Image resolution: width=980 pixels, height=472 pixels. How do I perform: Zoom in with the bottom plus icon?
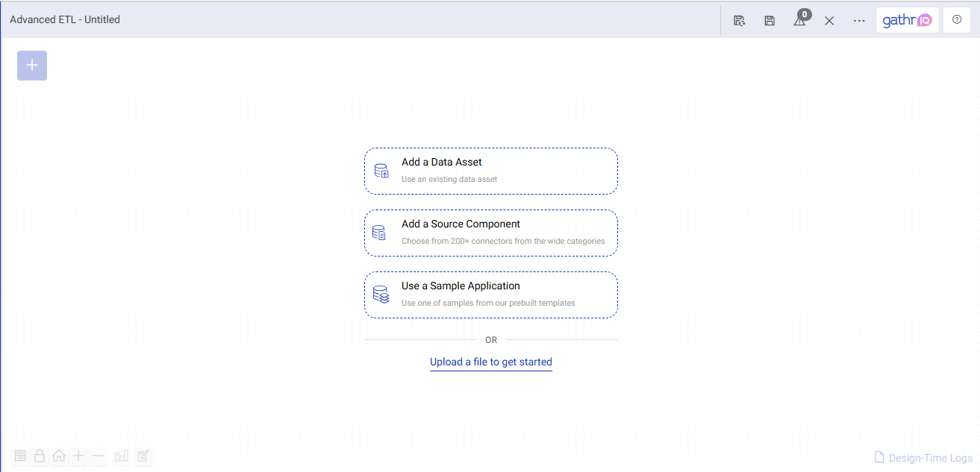(78, 456)
